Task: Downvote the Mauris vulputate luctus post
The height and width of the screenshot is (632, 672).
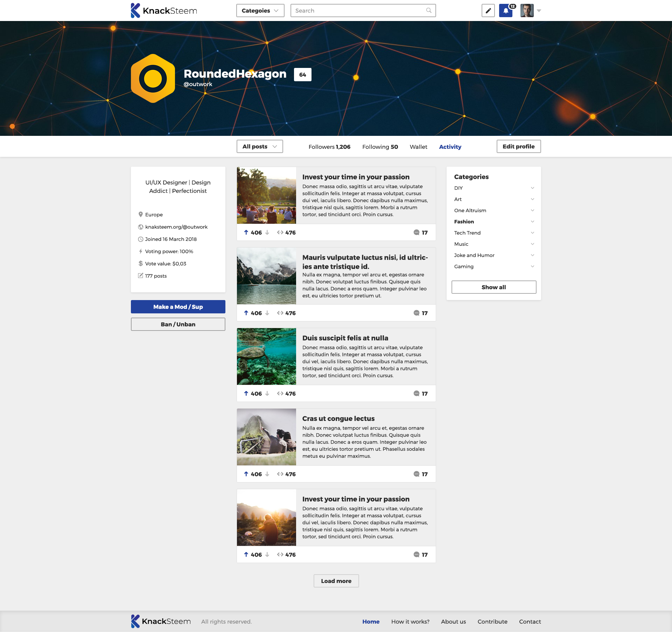Action: click(267, 313)
